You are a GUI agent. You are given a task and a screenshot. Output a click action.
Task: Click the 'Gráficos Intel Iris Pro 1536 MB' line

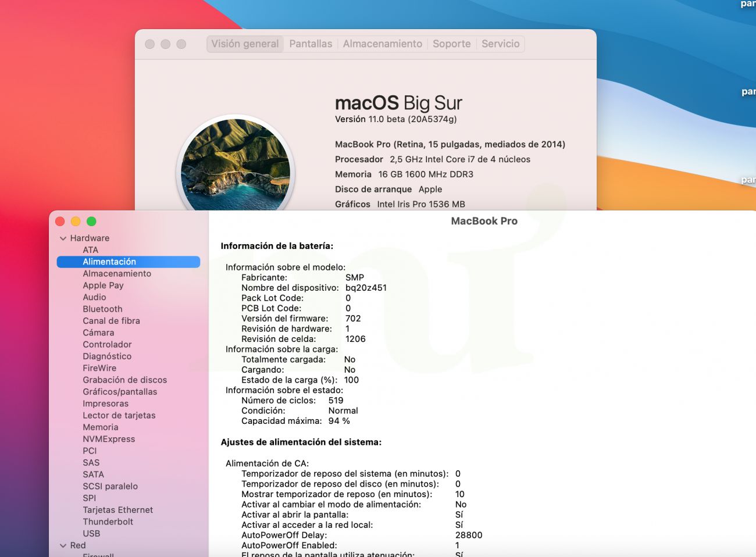click(x=400, y=204)
